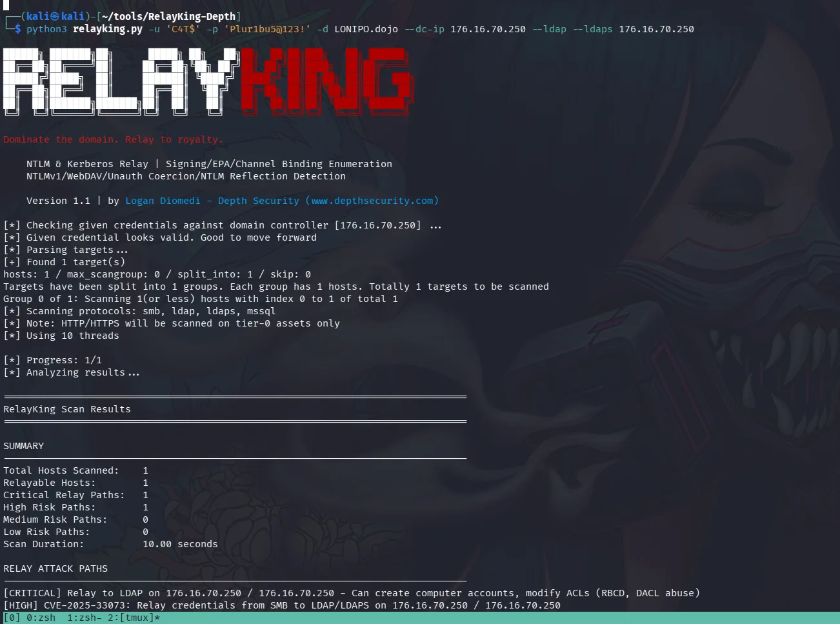Image resolution: width=840 pixels, height=624 pixels.
Task: Click the 'Low Risk Paths:' row
Action: click(76, 532)
